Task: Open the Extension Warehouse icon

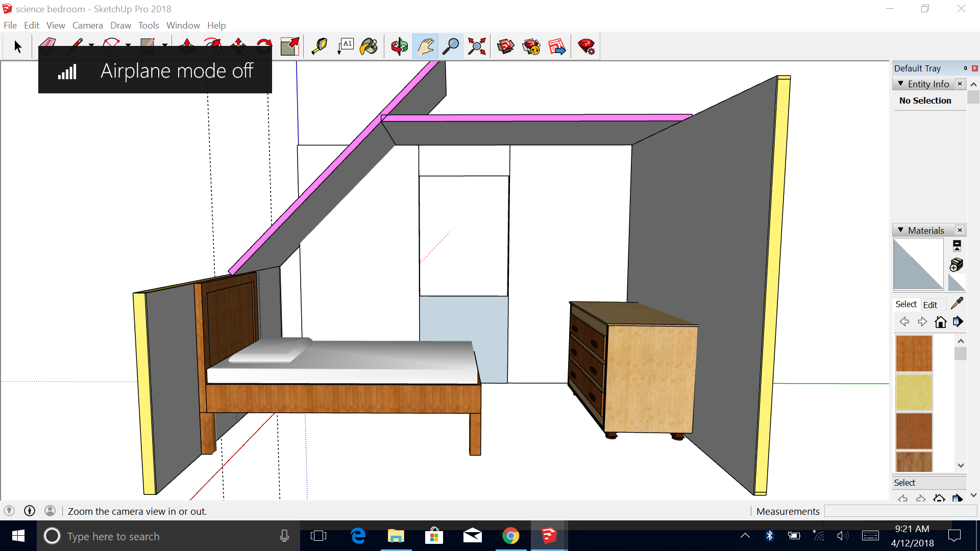Action: click(x=531, y=46)
